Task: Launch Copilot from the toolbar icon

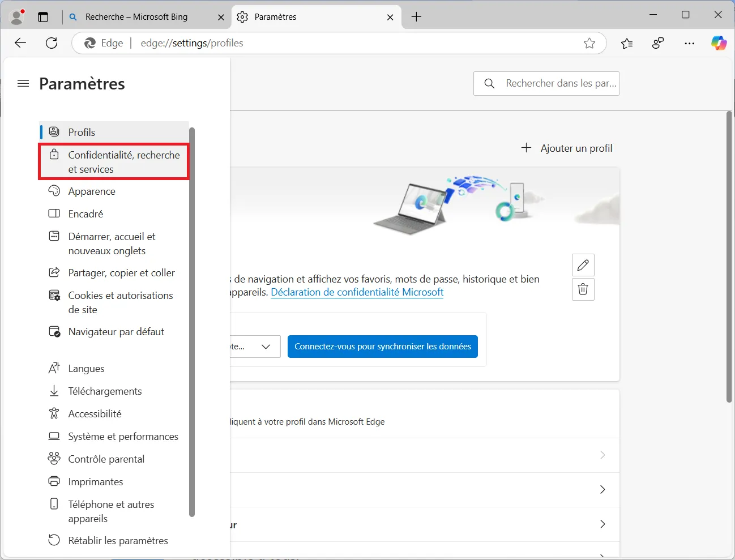Action: (x=719, y=43)
